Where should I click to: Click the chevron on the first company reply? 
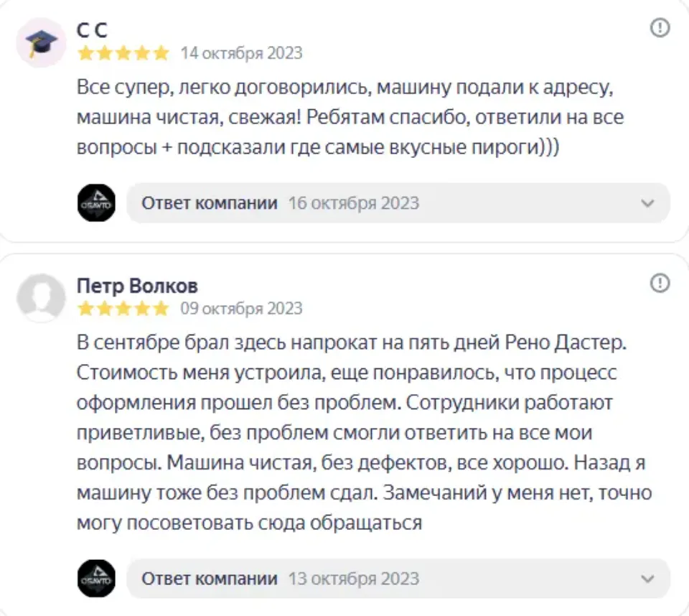(x=648, y=202)
